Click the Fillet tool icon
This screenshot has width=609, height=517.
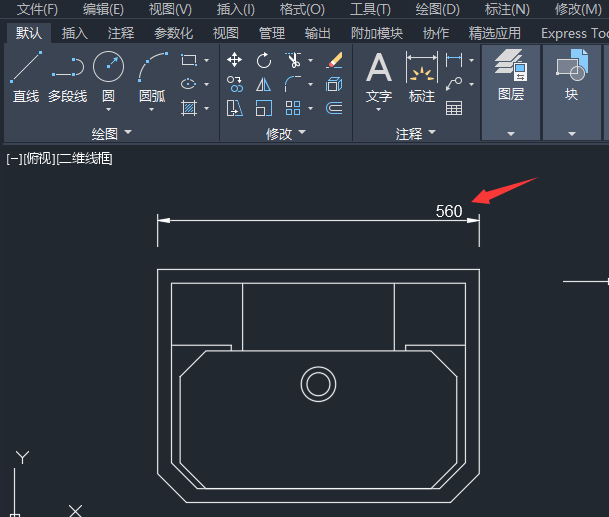[293, 84]
